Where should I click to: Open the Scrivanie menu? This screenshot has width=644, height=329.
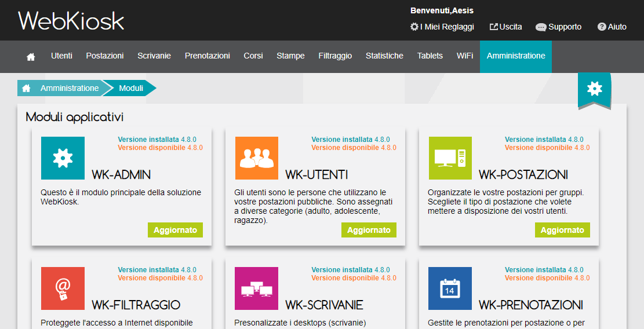(x=154, y=56)
